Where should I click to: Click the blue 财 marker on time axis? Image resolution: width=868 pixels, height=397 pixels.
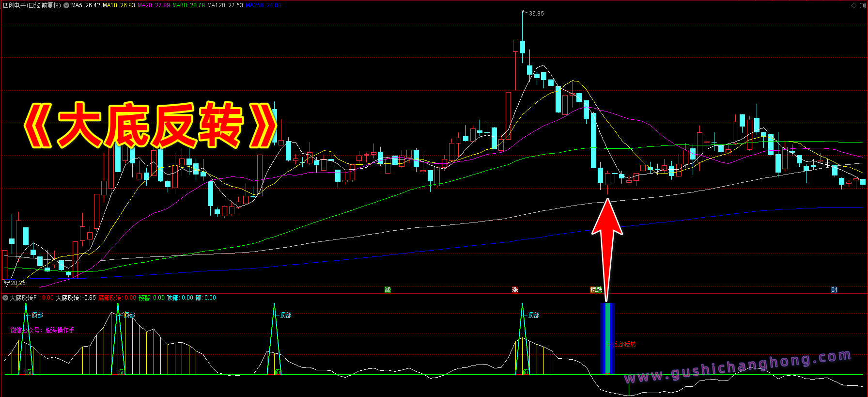(834, 289)
